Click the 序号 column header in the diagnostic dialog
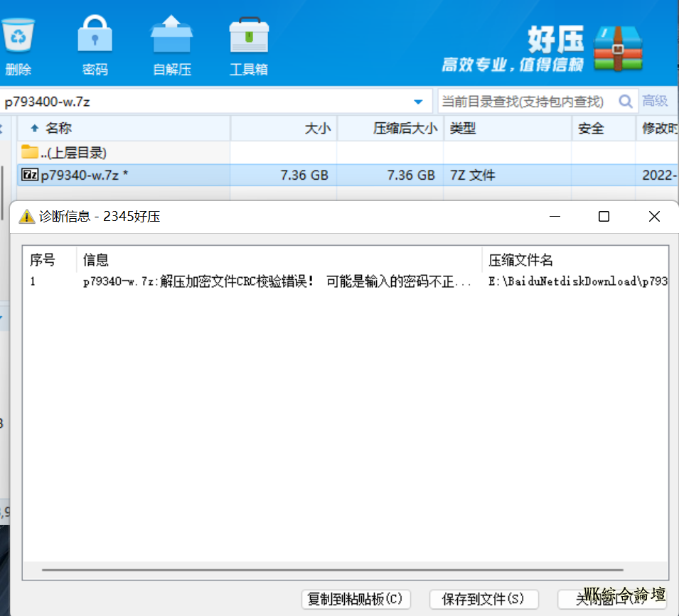Viewport: 679px width, 616px height. pyautogui.click(x=49, y=259)
